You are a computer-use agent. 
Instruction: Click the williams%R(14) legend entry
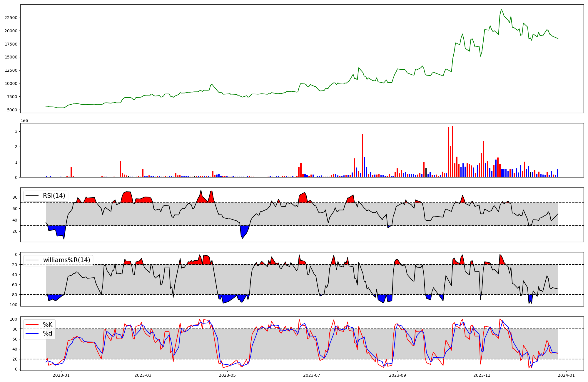[66, 260]
